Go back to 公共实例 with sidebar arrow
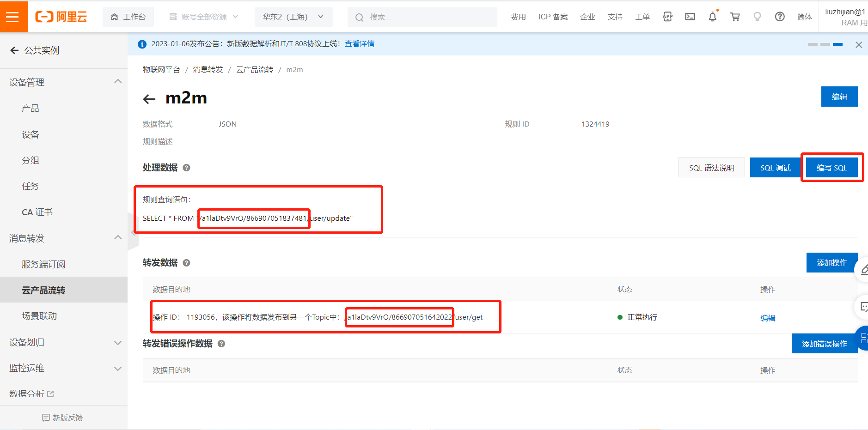The height and width of the screenshot is (430, 868). point(14,50)
